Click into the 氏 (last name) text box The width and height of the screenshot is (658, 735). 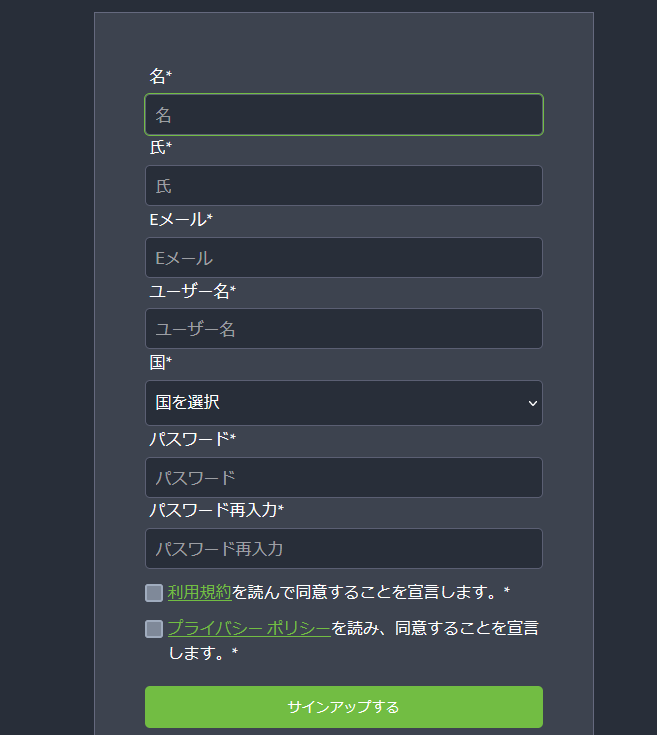343,186
